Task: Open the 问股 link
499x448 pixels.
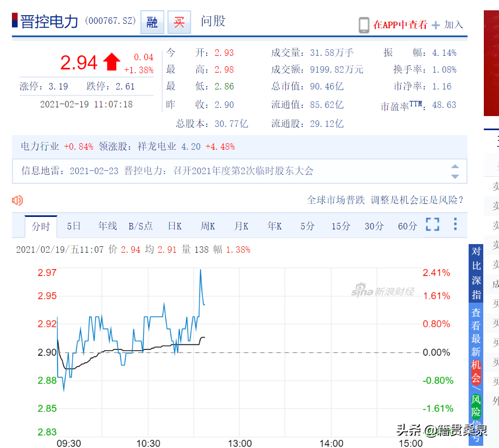Action: click(213, 21)
